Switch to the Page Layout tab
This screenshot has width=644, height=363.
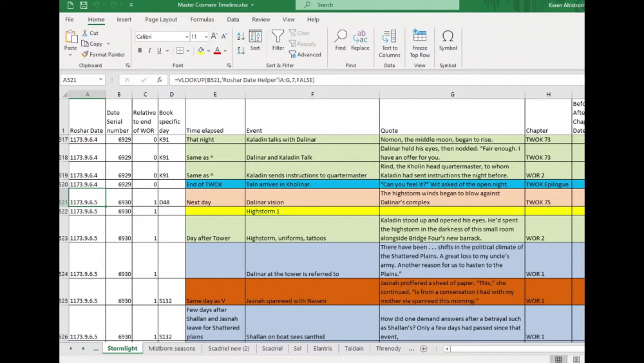(161, 19)
